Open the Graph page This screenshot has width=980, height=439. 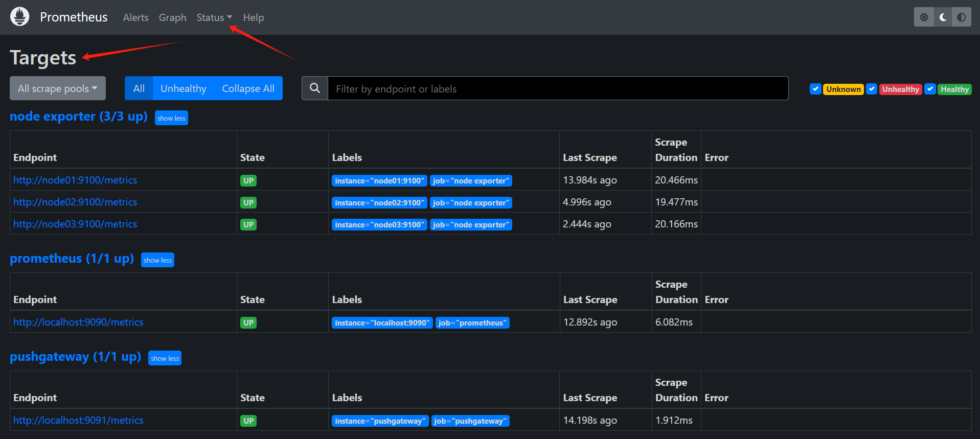[x=172, y=17]
